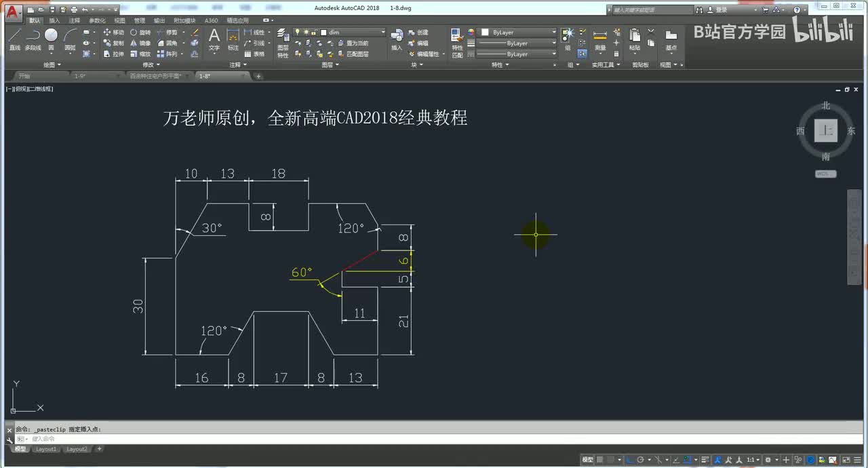Toggle lineweight display in status bar

(x=705, y=460)
